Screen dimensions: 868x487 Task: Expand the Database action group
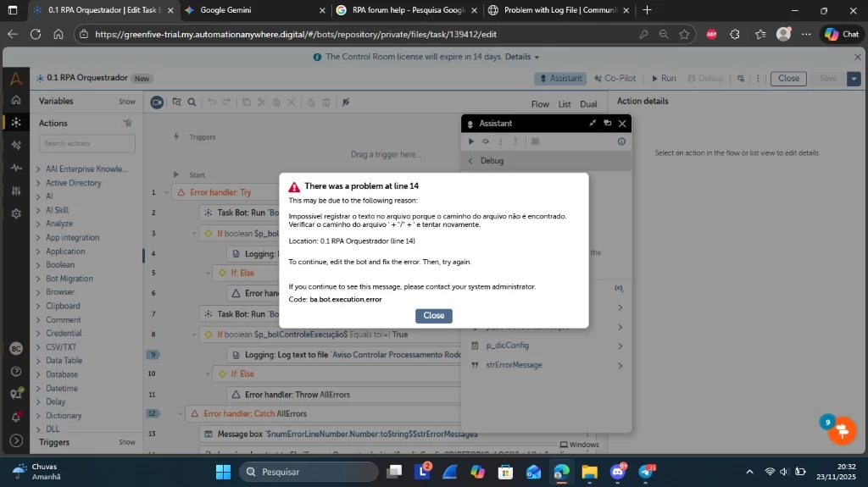[38, 374]
